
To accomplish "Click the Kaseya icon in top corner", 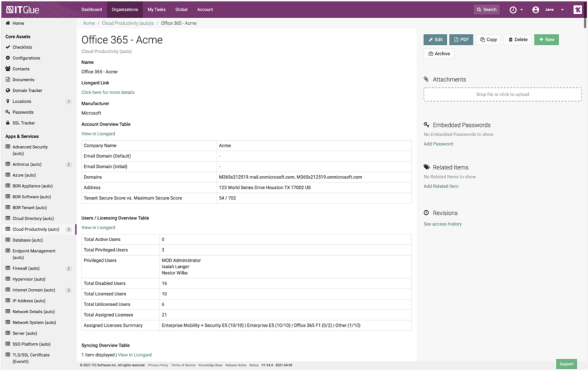I will [x=578, y=10].
